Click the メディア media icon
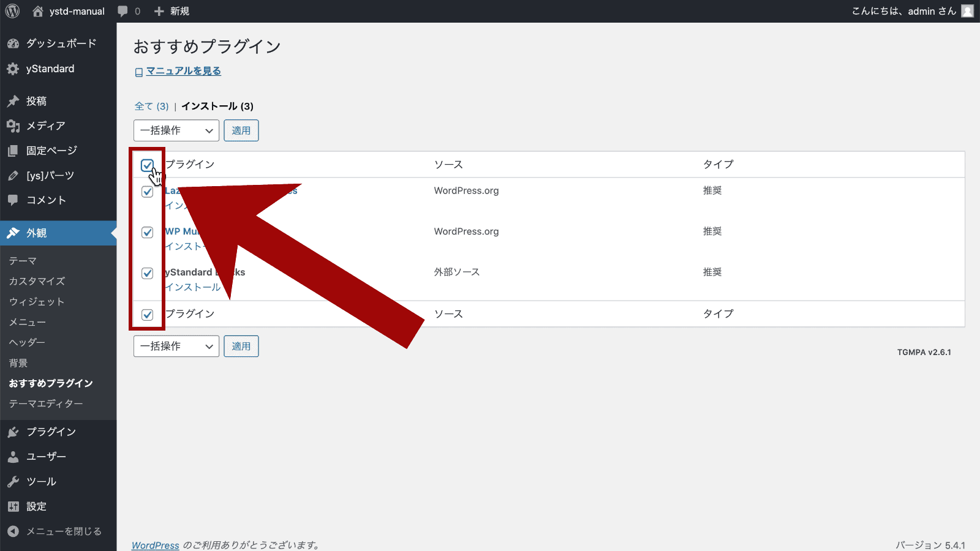980x551 pixels. [13, 126]
